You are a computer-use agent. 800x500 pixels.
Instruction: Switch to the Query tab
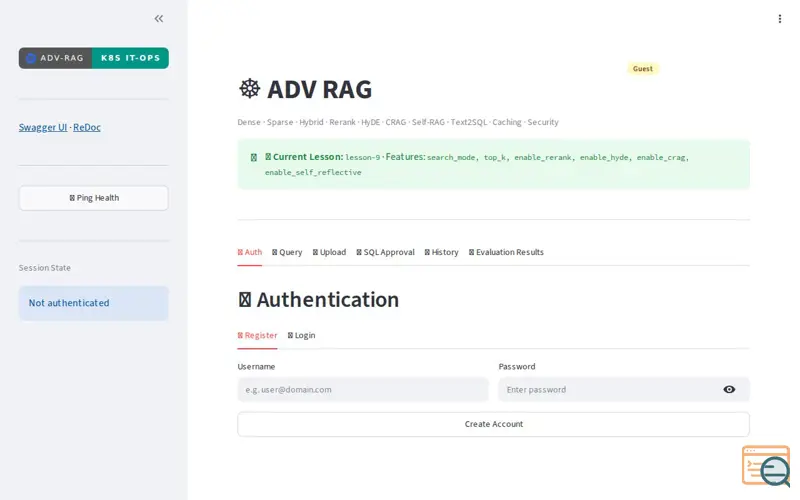point(287,252)
